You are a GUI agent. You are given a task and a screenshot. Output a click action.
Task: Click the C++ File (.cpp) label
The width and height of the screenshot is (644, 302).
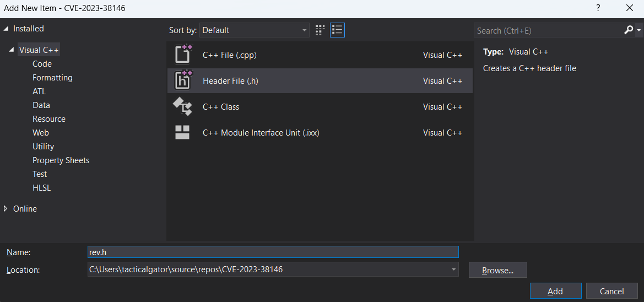pos(230,55)
